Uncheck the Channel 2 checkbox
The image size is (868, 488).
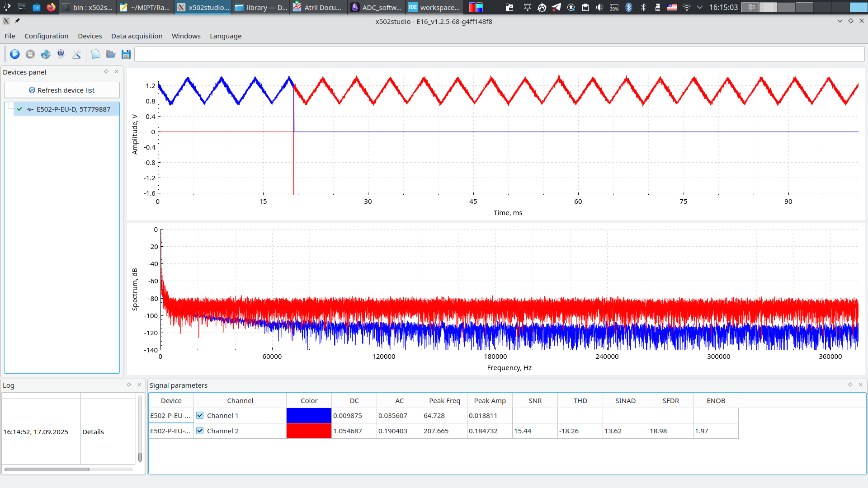(200, 431)
